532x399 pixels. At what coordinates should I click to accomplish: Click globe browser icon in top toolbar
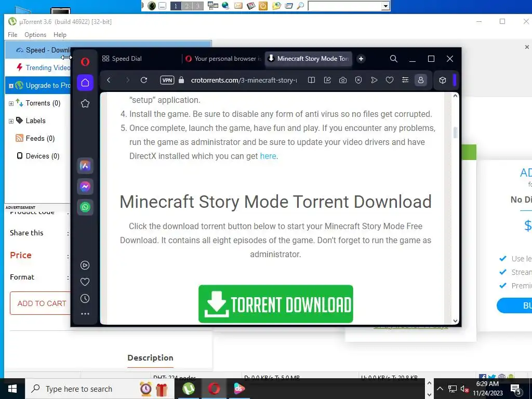coord(225,6)
